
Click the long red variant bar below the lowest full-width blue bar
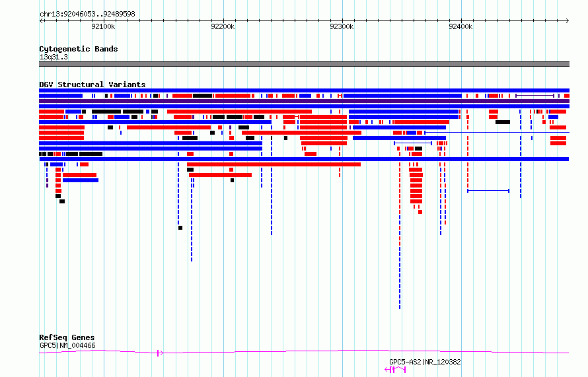(274, 164)
